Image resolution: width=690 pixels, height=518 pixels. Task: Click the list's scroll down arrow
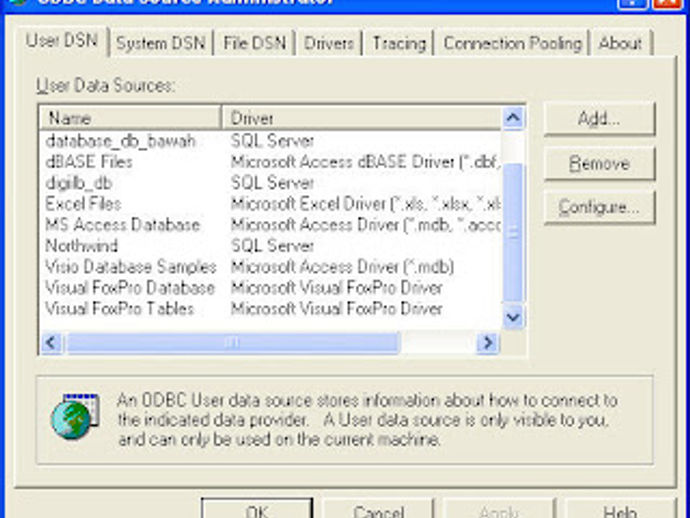tap(513, 317)
